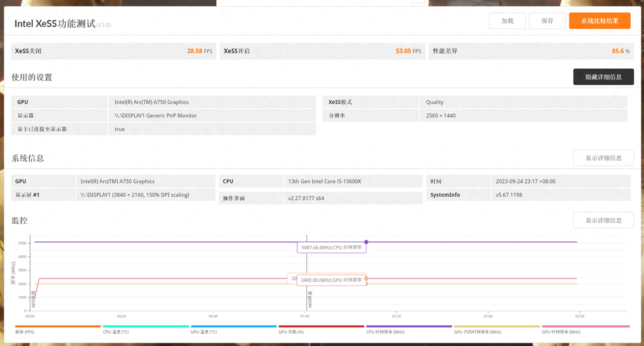Toggle GPU 内存时钟频率 legend series
Viewport: 644px width, 346px height.
477,332
